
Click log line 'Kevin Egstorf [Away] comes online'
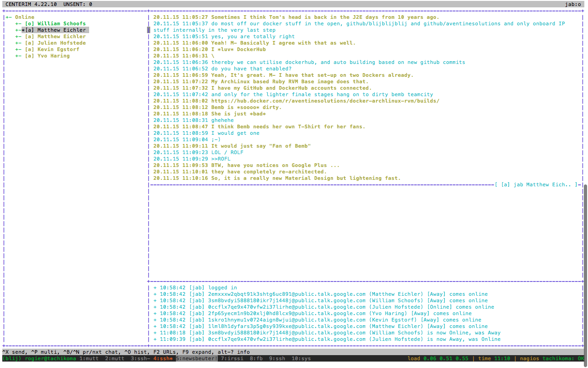click(317, 320)
